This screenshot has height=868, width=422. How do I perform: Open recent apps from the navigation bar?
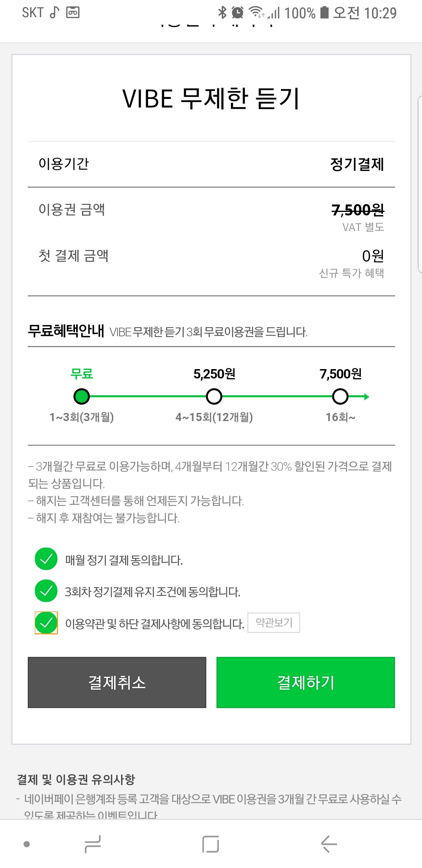pyautogui.click(x=93, y=844)
